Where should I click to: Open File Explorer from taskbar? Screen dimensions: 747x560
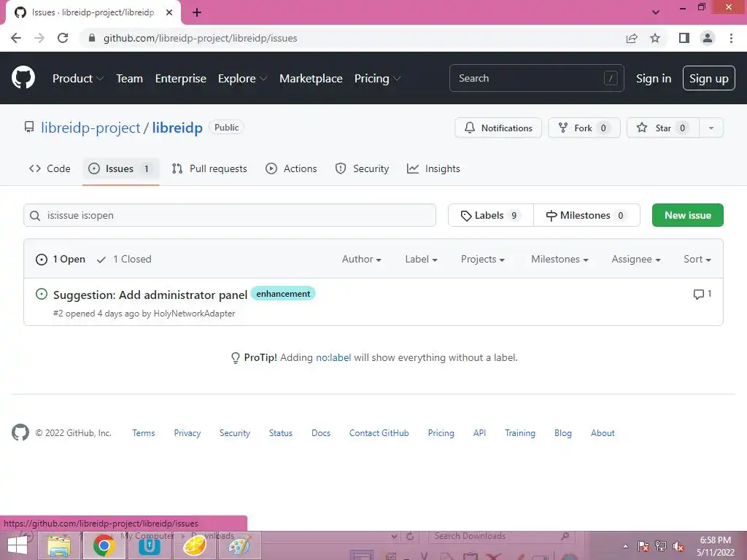(59, 545)
